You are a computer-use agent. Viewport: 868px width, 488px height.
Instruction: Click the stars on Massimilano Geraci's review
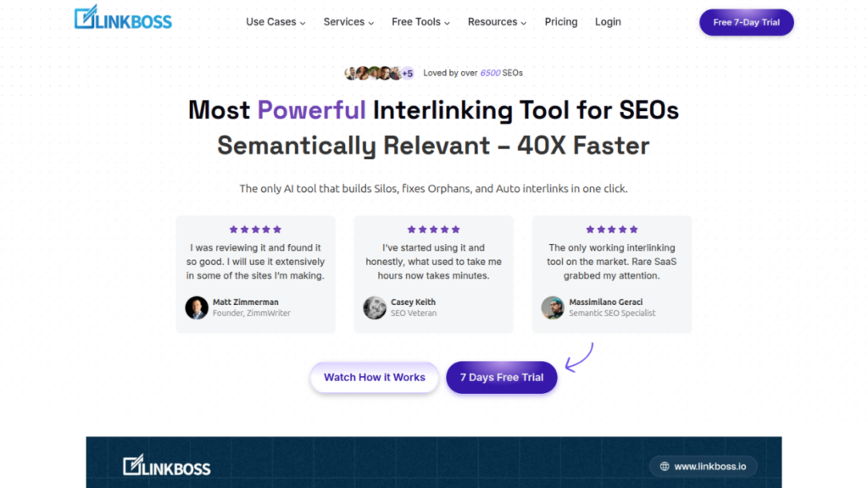coord(611,230)
